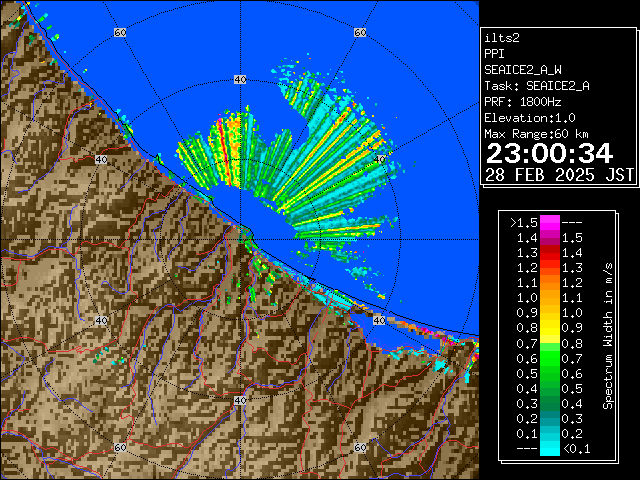Click the dark red legend swatch beside 1.3

[x=550, y=253]
